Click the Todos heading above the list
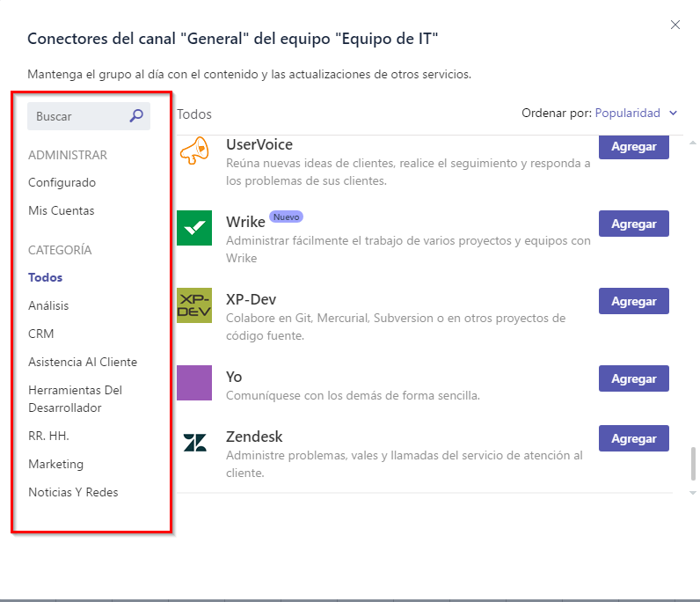Viewport: 700px width, 602px height. point(194,114)
